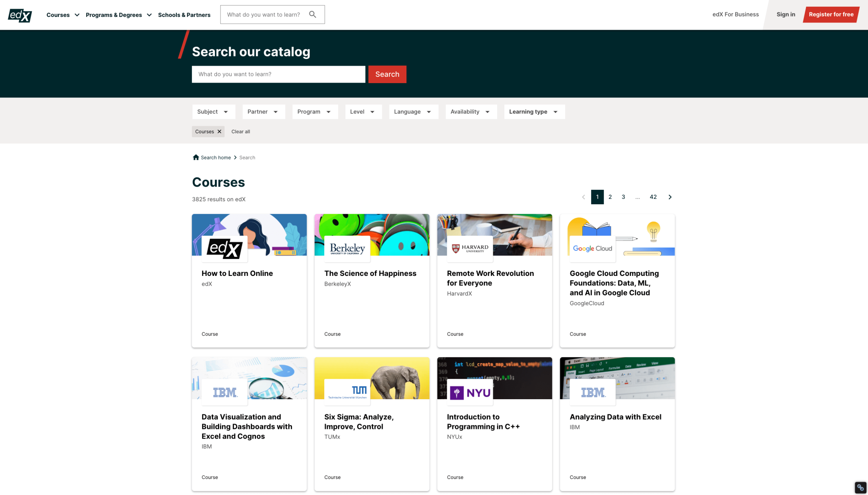
Task: Open the Learning type filter dropdown
Action: pos(534,111)
